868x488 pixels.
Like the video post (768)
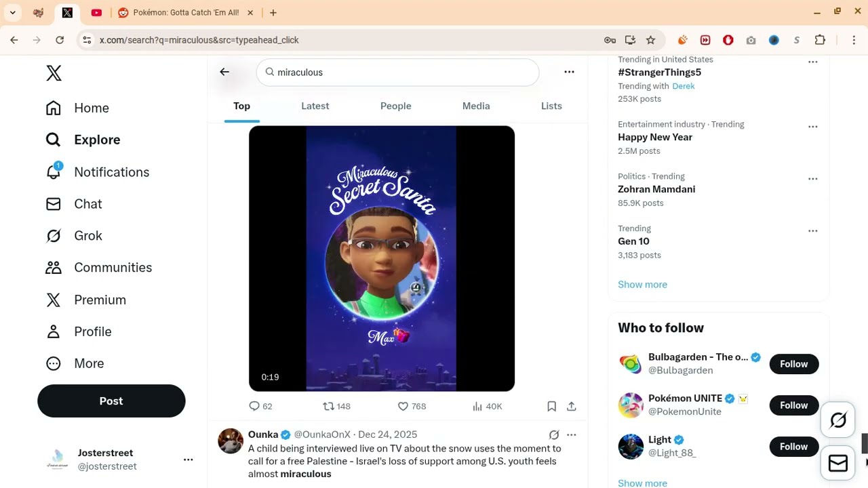412,406
